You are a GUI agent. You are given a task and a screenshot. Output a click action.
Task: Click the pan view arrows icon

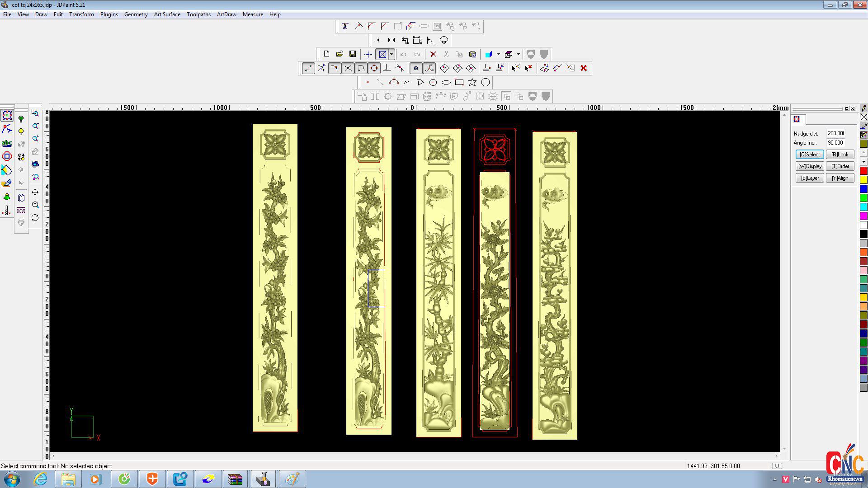(x=35, y=192)
